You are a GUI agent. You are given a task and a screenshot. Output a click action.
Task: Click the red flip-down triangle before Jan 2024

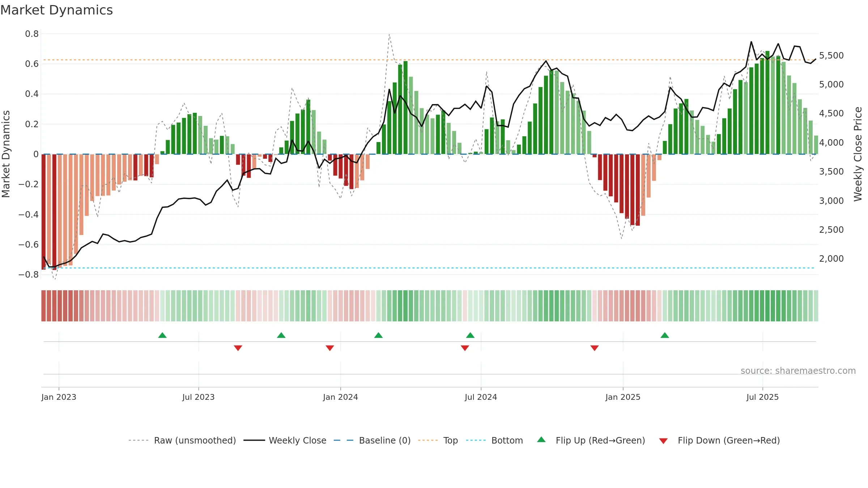point(330,348)
